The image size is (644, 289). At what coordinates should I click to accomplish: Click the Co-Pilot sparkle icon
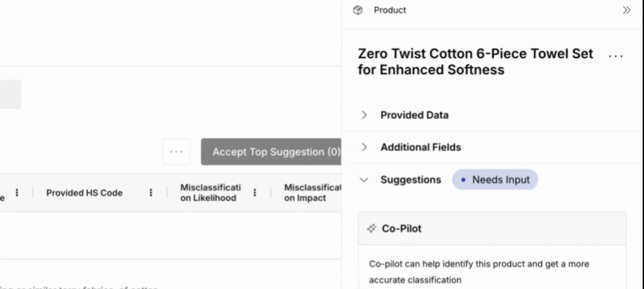coord(371,229)
